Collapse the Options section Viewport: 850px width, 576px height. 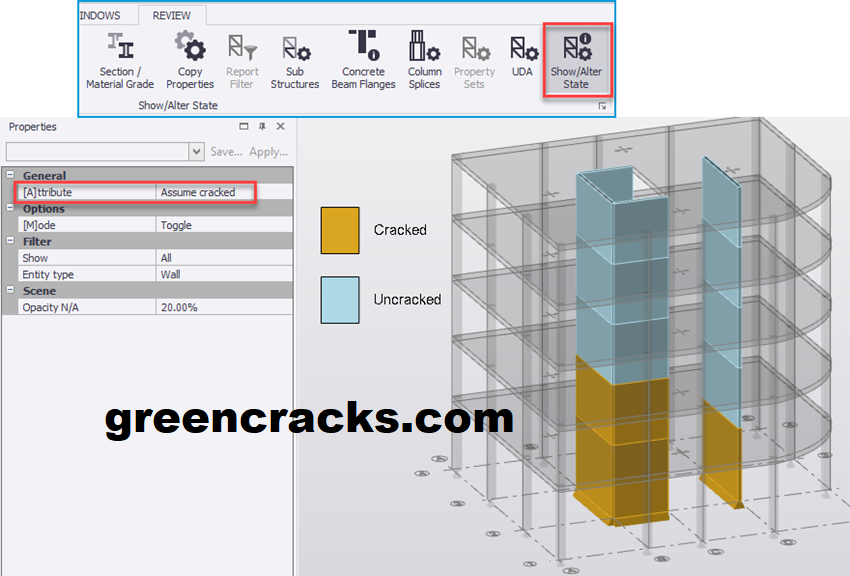pos(10,208)
